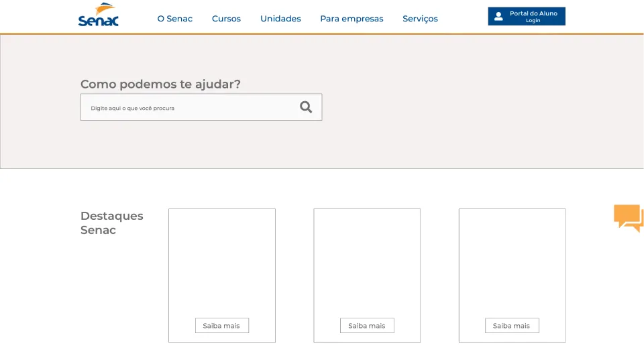644x362 pixels.
Task: Click the user avatar icon in Portal do Aluno
Action: [498, 17]
